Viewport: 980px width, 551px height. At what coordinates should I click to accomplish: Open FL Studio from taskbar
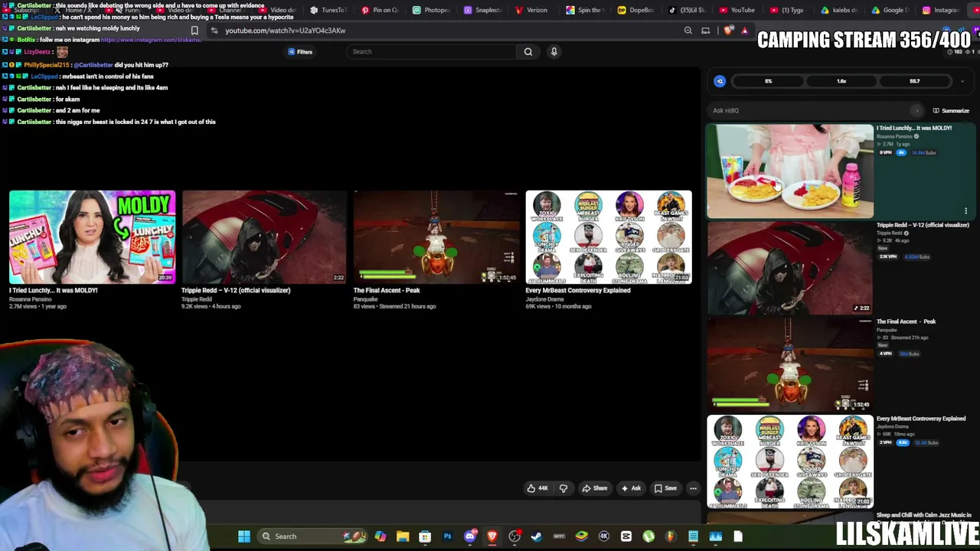[671, 536]
